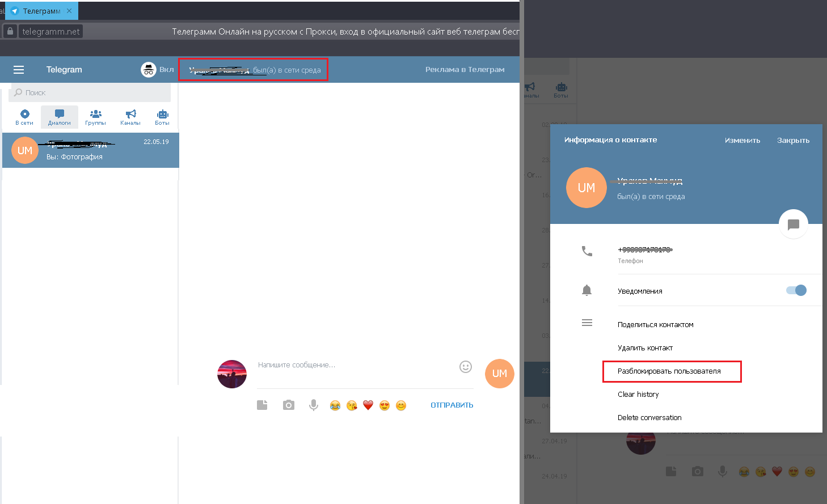827x504 pixels.
Task: Insert the kiss emoji in left compose bar
Action: tap(352, 405)
